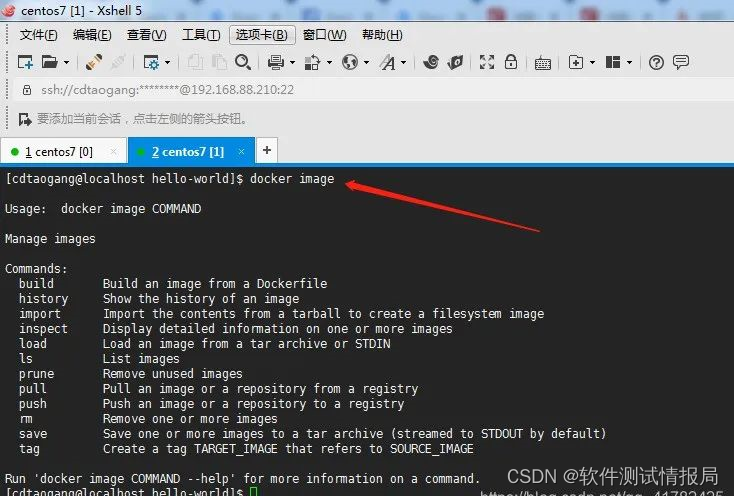Image resolution: width=734 pixels, height=496 pixels.
Task: Click the 'docker image' command text
Action: click(292, 179)
